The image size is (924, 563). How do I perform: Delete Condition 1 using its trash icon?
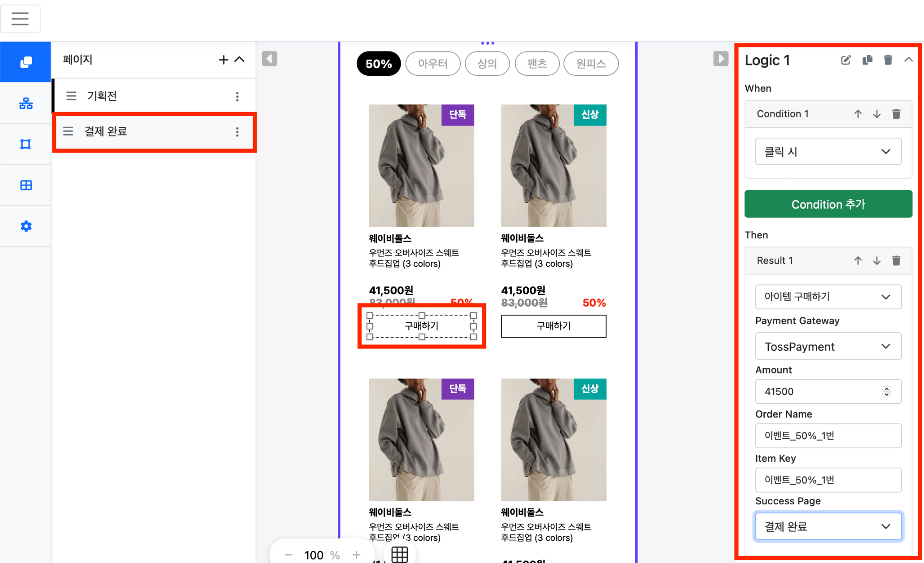(896, 114)
